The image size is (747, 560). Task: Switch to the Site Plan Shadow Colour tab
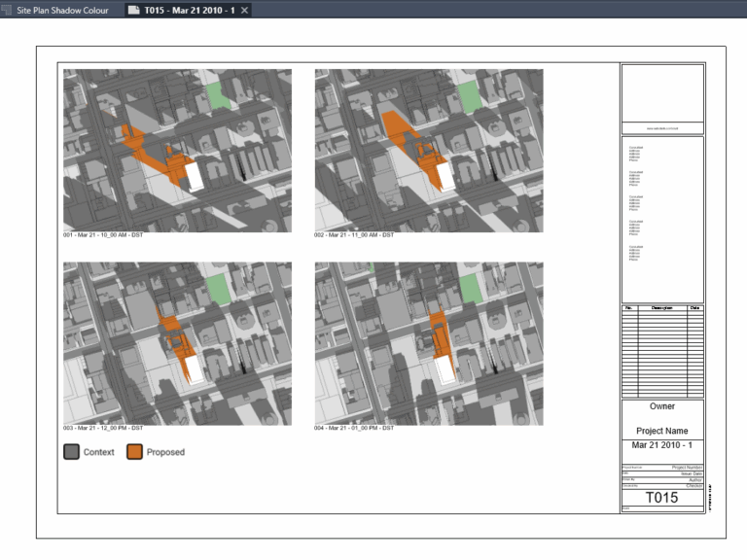tap(61, 10)
